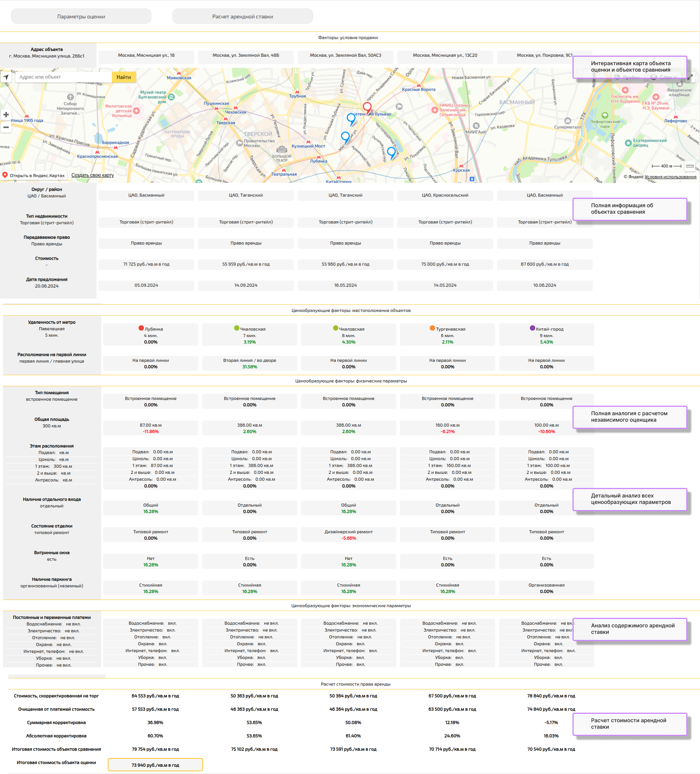Focus the Адрес или объект search field
This screenshot has height=774, width=700.
(x=64, y=77)
